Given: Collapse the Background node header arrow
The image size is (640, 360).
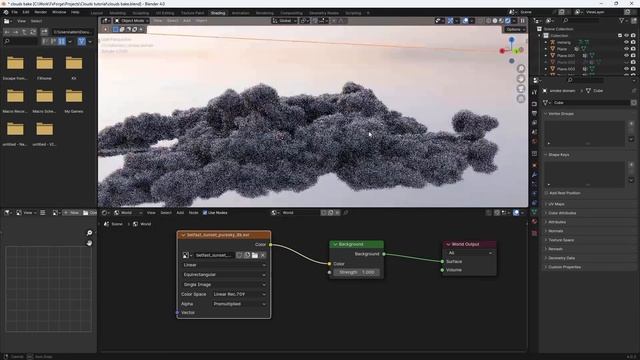Looking at the screenshot, I should click(x=335, y=244).
